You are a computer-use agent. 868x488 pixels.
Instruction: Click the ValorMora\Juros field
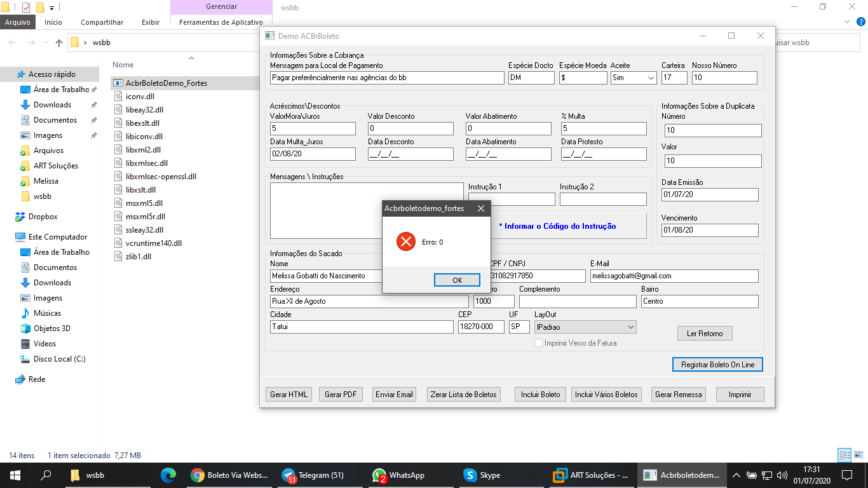coord(313,128)
